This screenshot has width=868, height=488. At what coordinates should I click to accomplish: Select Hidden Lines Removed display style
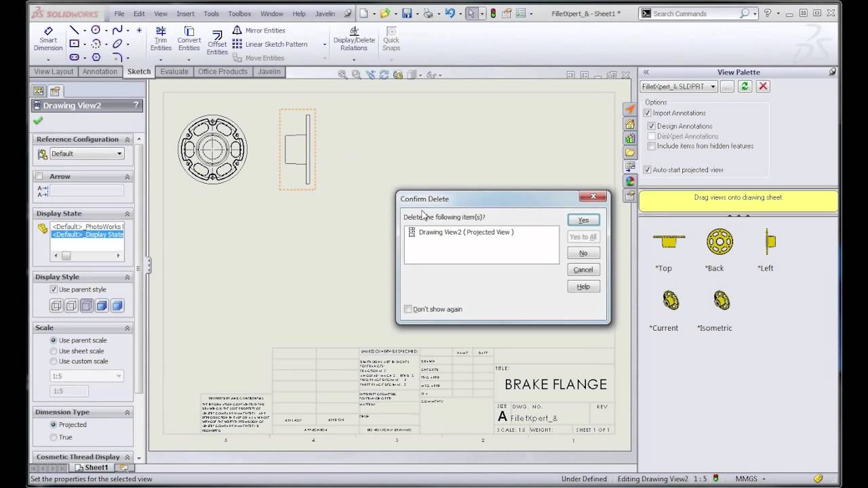click(86, 306)
